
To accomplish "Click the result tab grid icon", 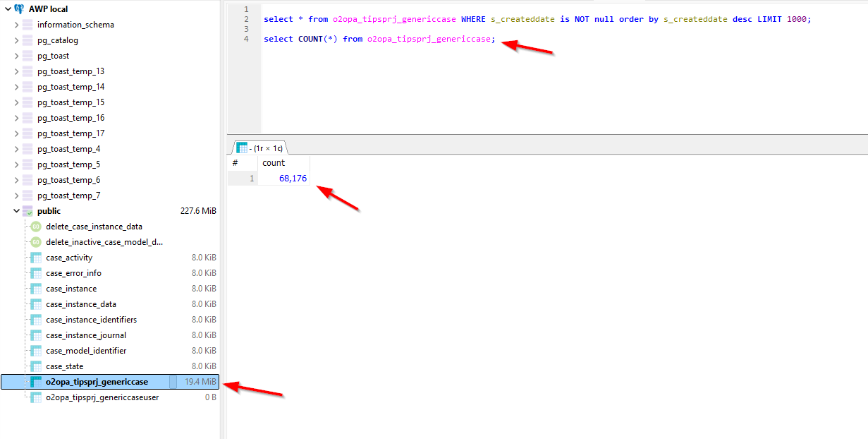I will point(242,148).
